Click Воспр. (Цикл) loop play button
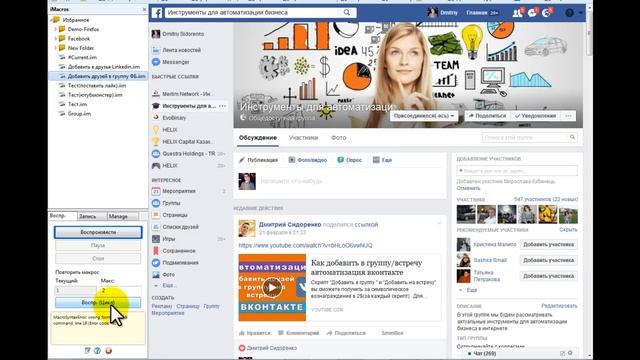Viewport: 640px width, 360px height. [x=98, y=302]
